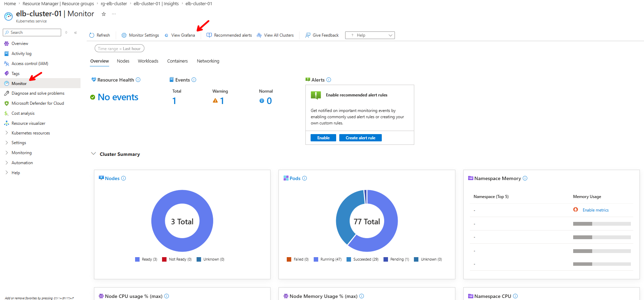This screenshot has width=644, height=300.
Task: Click the Ready legend color swatch
Action: [137, 260]
